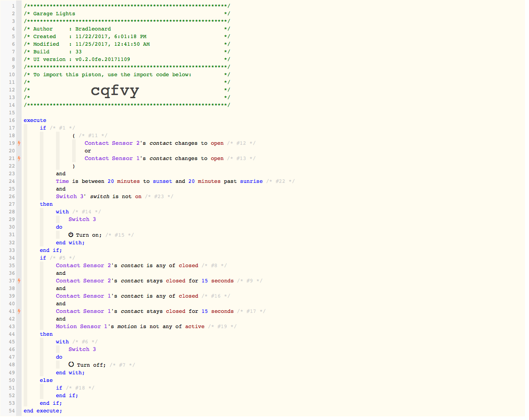The height and width of the screenshot is (420, 529).
Task: Click '15 seconds' in the Contact Sensor 2 row
Action: pos(218,281)
